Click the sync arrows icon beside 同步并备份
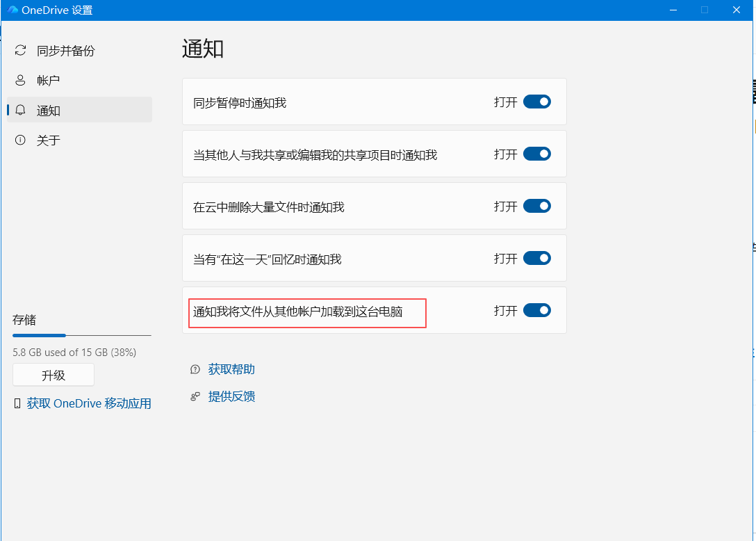This screenshot has height=541, width=756. coord(20,50)
